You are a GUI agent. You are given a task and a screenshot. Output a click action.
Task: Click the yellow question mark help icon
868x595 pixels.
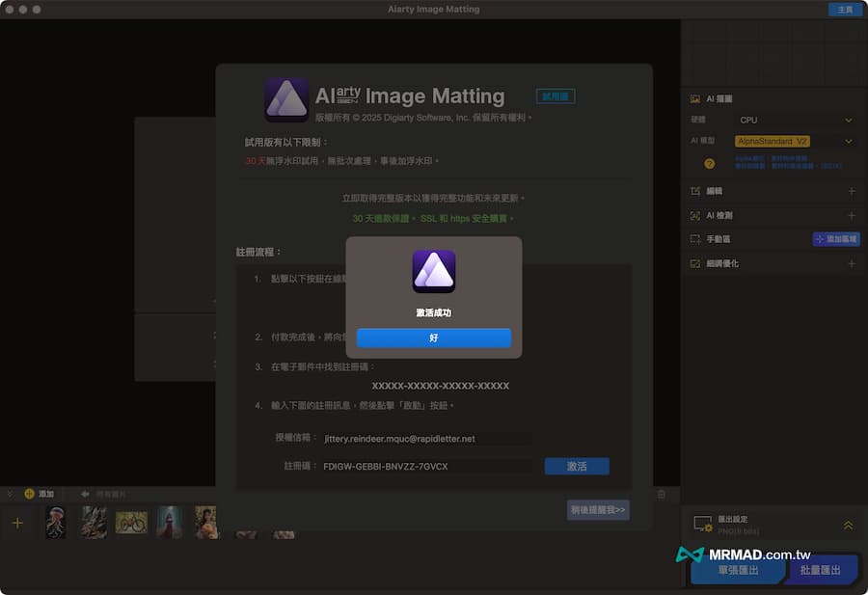point(710,163)
